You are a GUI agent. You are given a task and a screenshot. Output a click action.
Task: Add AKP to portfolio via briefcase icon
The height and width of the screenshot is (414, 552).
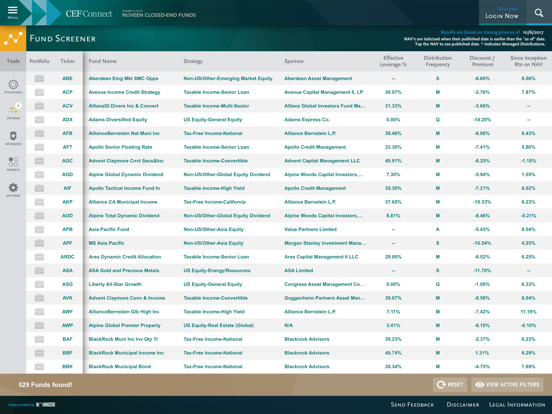39,202
